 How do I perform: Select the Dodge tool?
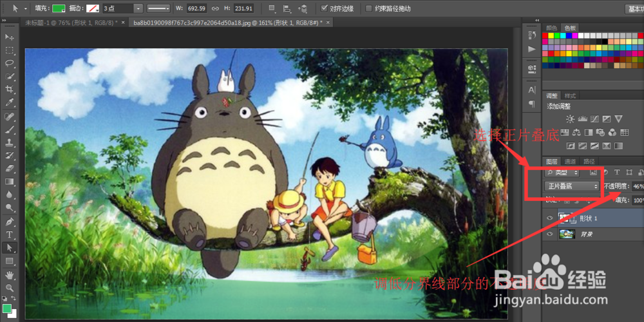point(10,207)
